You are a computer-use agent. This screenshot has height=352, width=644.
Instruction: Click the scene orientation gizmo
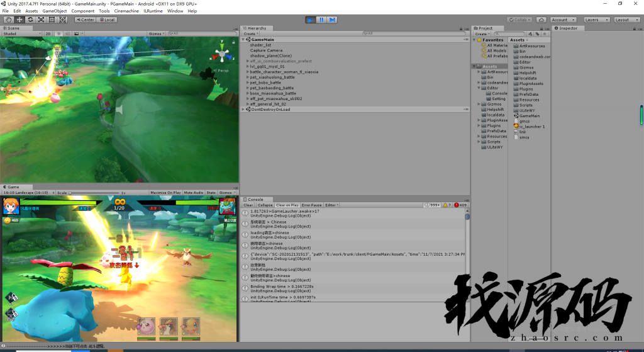pyautogui.click(x=222, y=54)
